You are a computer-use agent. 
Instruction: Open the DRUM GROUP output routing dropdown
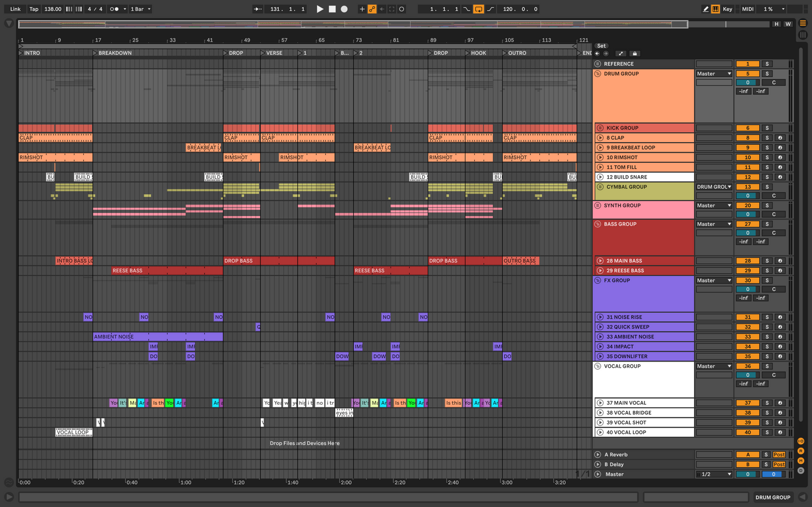click(714, 74)
